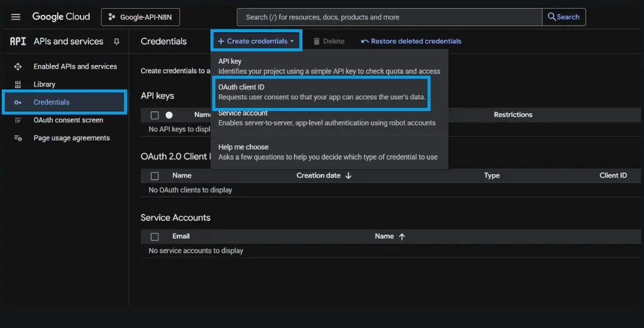Click the Search button with magnifier
The image size is (644, 328).
coord(564,17)
